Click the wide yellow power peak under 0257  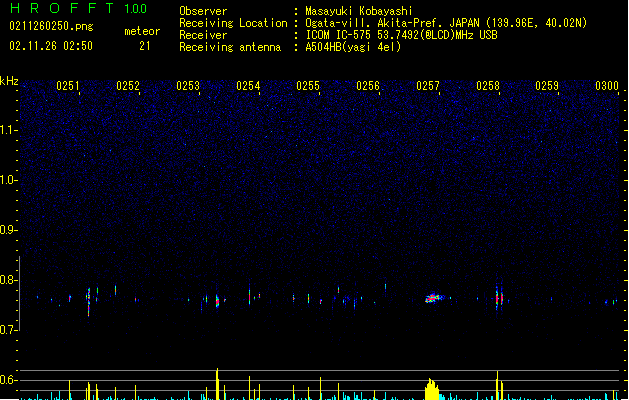(432, 389)
